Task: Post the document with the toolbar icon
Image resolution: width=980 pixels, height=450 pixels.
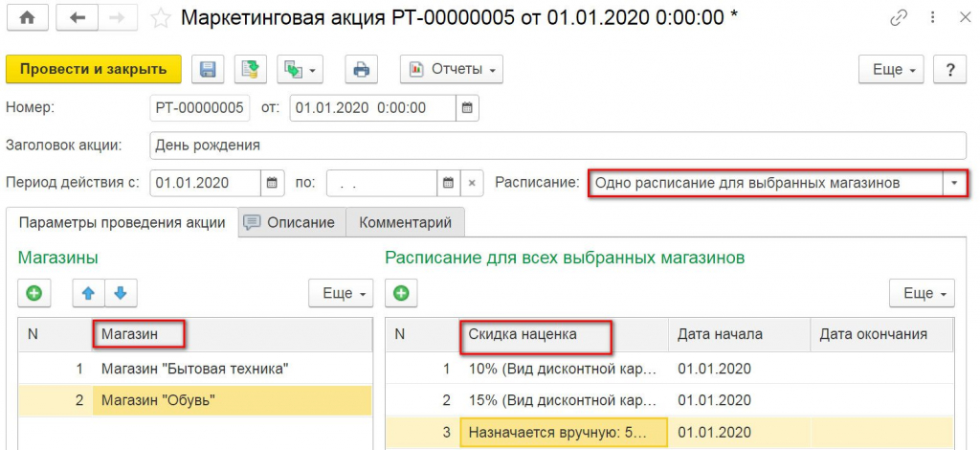Action: [x=251, y=69]
